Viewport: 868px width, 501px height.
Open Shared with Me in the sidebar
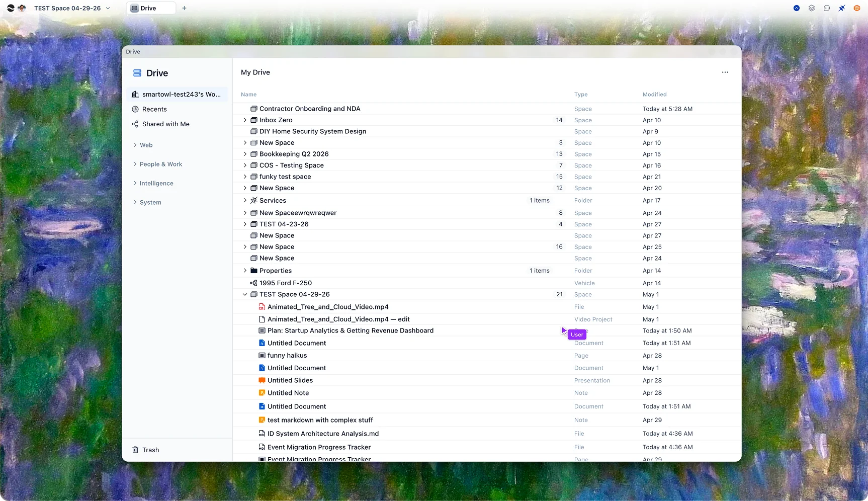(x=177, y=124)
